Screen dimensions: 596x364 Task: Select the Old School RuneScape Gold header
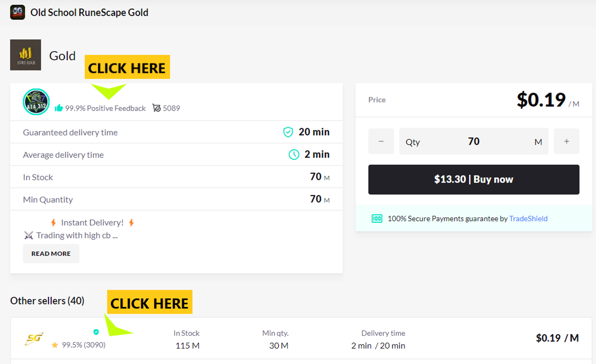[89, 12]
